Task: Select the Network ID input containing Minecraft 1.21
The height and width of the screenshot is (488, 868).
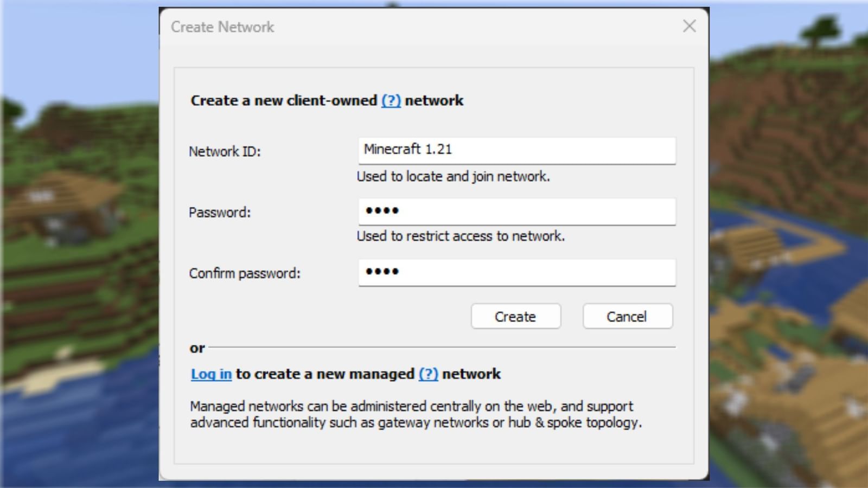Action: tap(516, 150)
